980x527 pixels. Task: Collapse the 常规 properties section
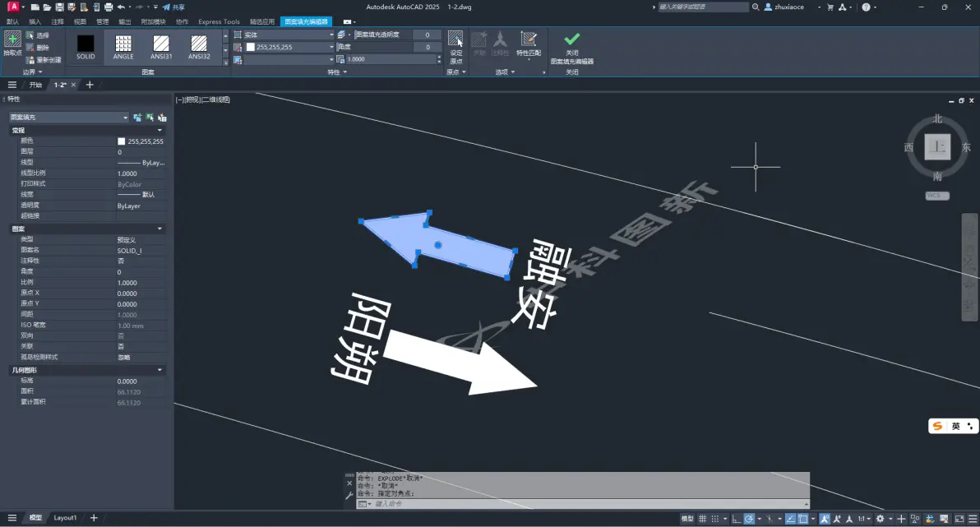point(159,130)
